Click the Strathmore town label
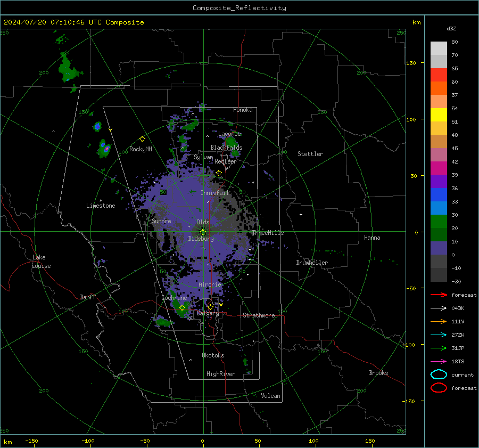The height and width of the screenshot is (448, 479). [x=259, y=315]
